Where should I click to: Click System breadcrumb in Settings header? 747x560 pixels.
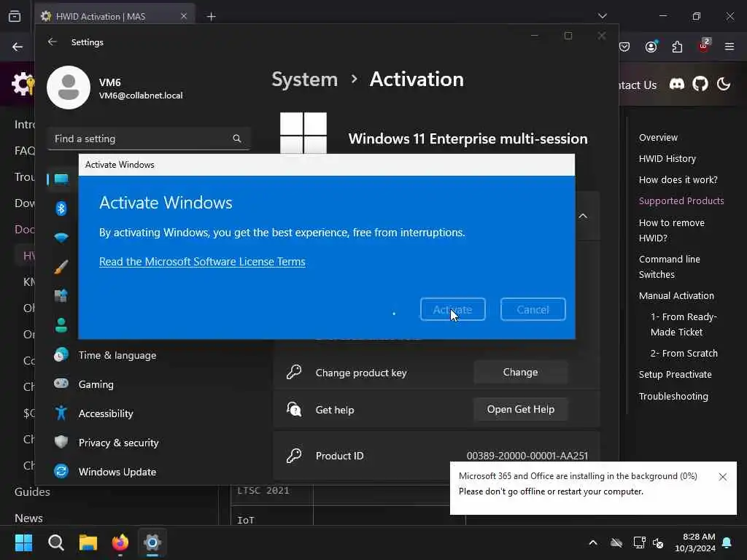click(x=304, y=79)
